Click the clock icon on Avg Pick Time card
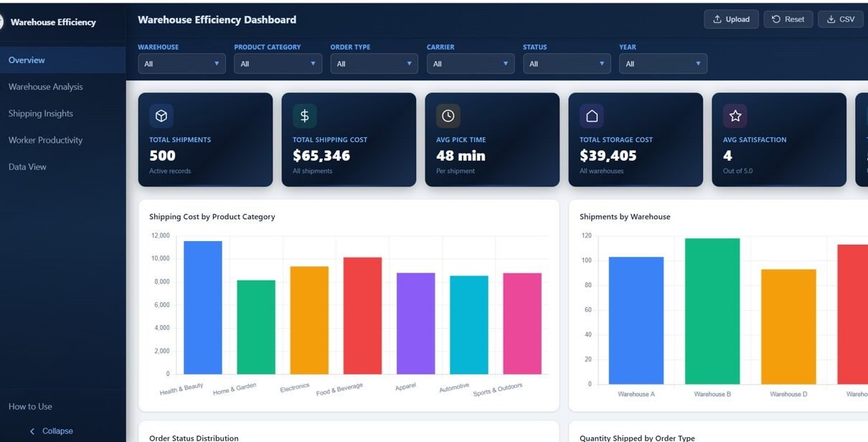868x442 pixels. [x=448, y=116]
